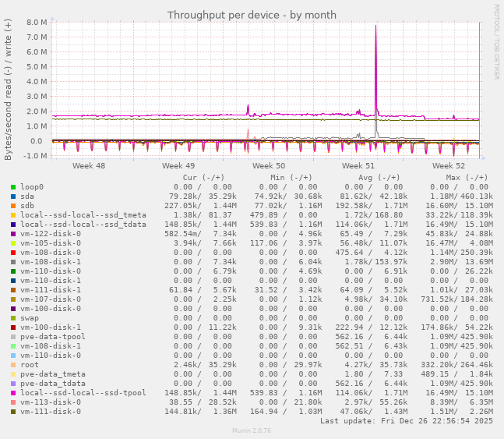Click the 'pve-data-tpool' legend label
Viewport: 504px width, 439px height.
53,337
